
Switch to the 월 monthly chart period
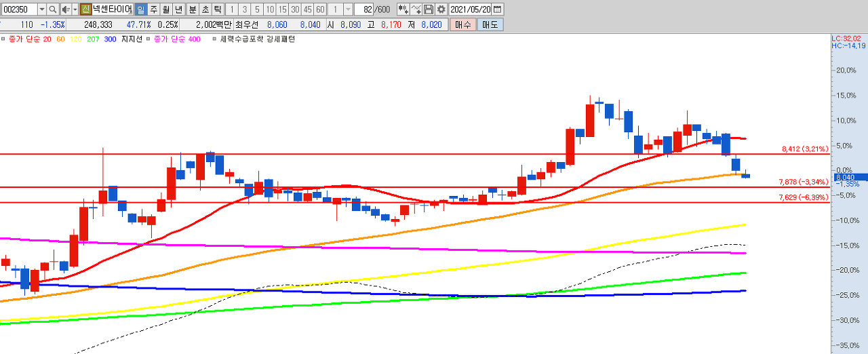(165, 9)
